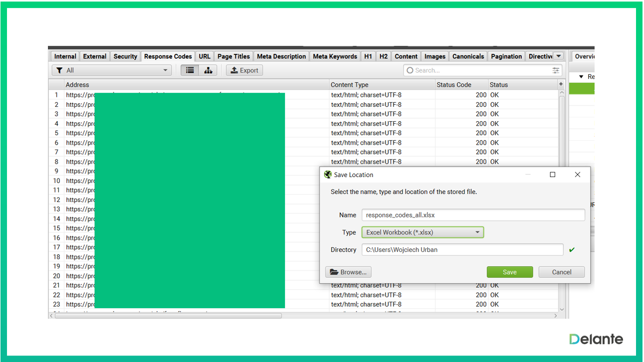
Task: Switch to list view icon
Action: [190, 70]
